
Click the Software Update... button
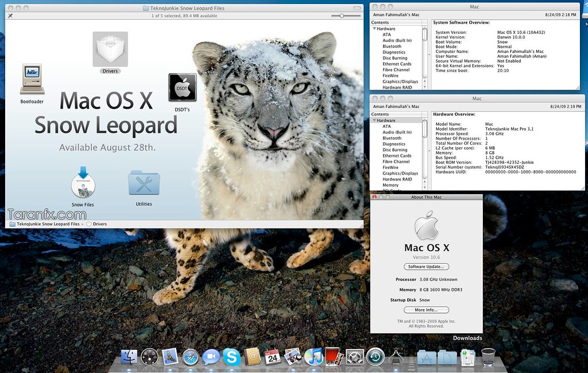426,267
